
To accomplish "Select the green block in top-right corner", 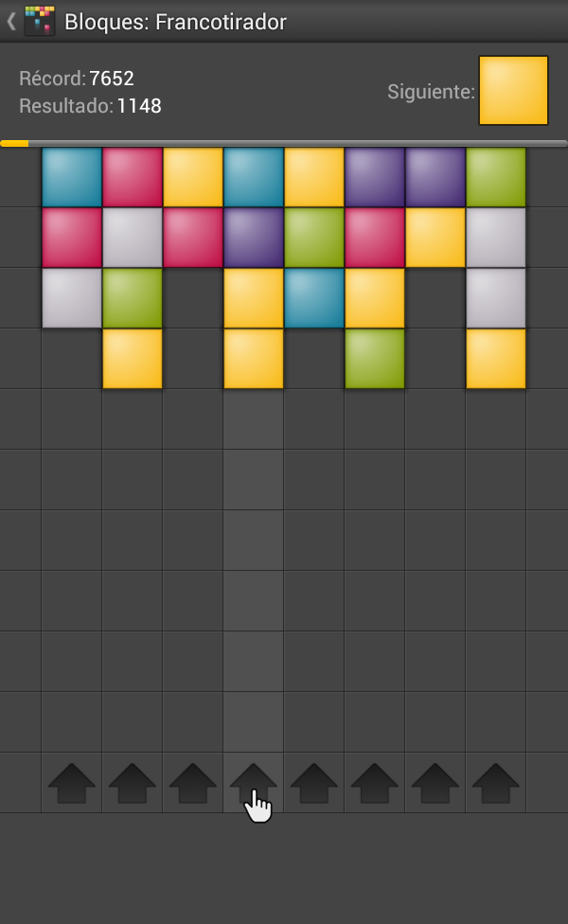I will point(496,177).
